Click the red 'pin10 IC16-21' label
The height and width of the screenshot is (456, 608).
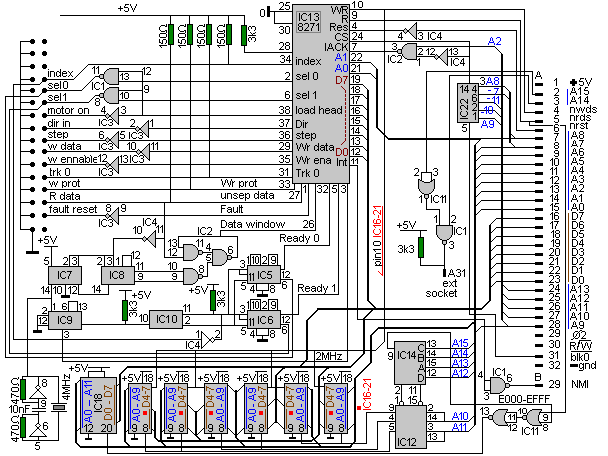[x=379, y=239]
